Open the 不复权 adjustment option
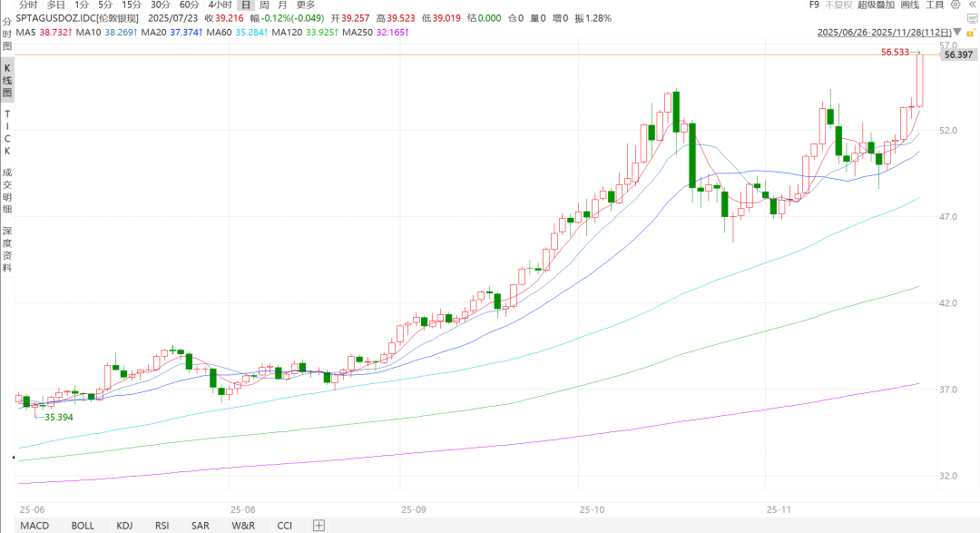 (838, 5)
